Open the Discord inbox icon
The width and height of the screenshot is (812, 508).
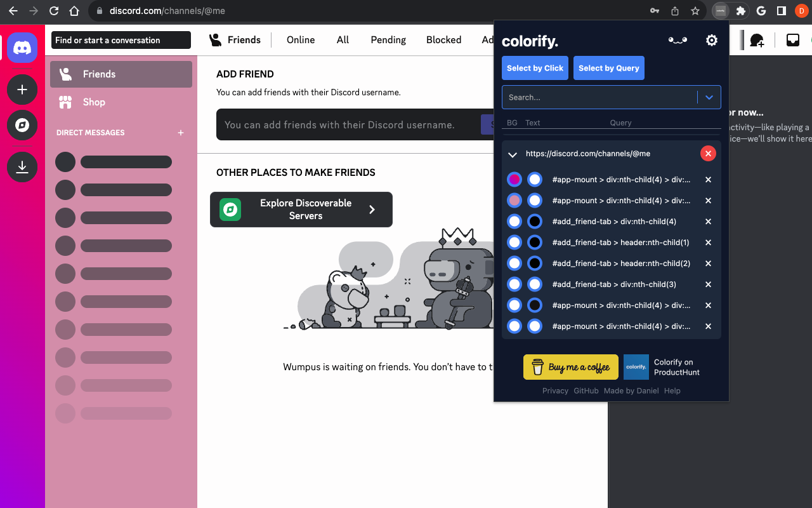pos(793,40)
